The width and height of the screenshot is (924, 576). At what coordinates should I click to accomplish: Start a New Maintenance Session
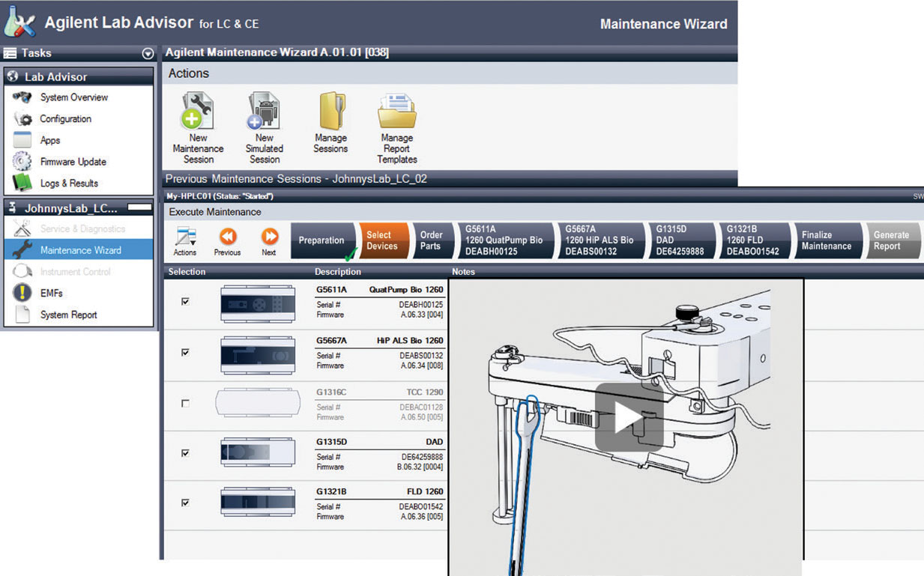[x=198, y=128]
